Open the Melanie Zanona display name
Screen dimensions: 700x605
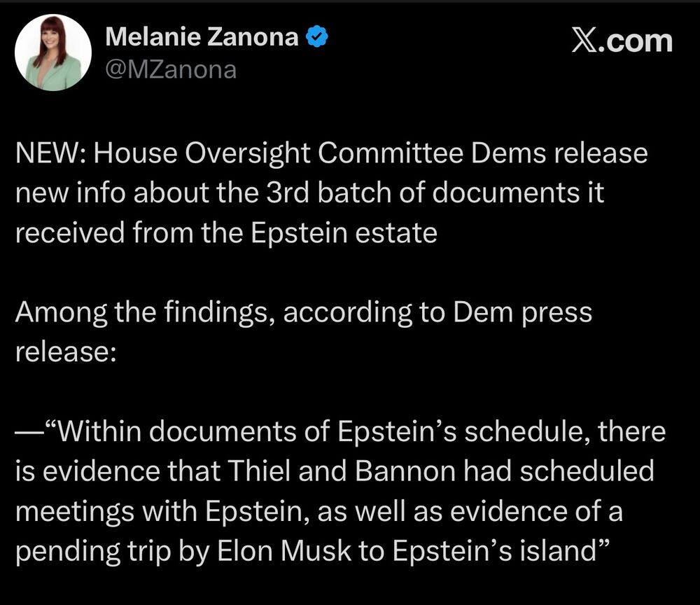[x=202, y=38]
